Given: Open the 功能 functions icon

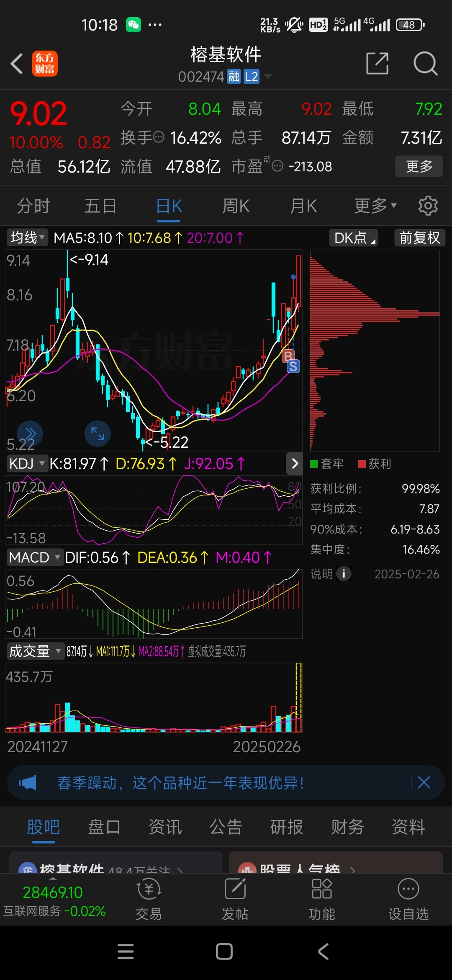Looking at the screenshot, I should pos(322,899).
